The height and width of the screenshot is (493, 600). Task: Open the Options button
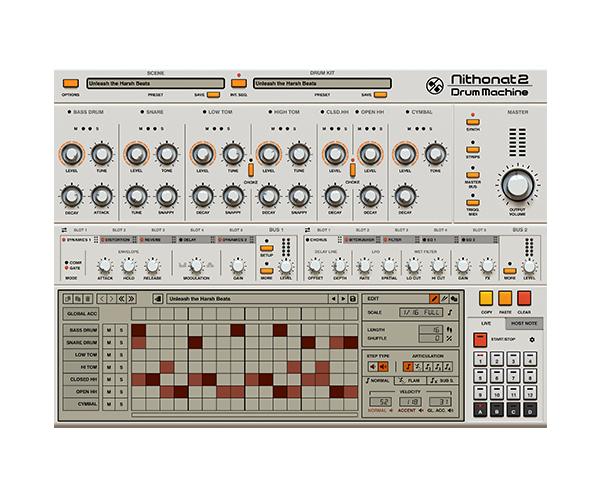click(x=71, y=83)
